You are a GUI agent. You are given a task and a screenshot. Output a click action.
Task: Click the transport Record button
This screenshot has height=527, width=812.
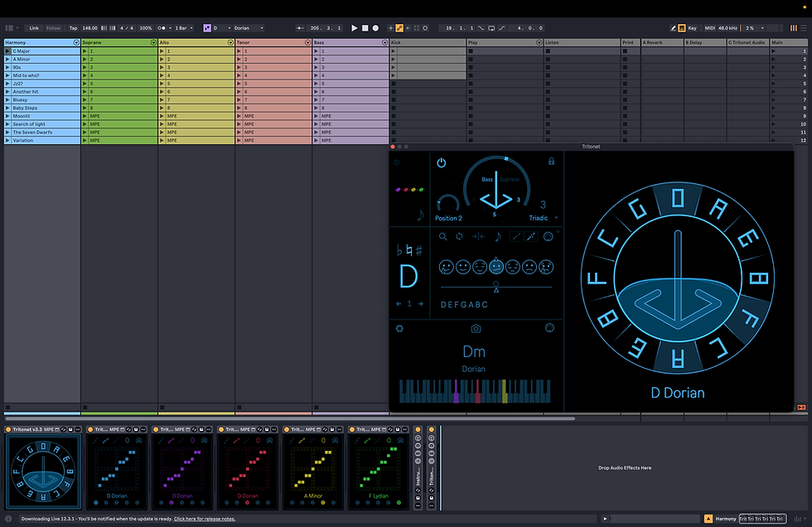coord(375,28)
